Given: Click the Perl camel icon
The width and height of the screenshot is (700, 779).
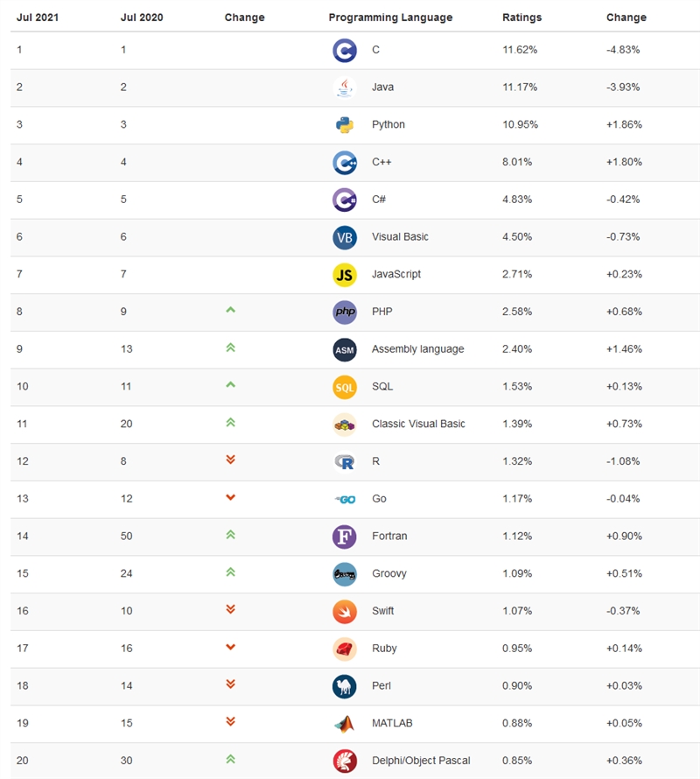Looking at the screenshot, I should coord(345,686).
